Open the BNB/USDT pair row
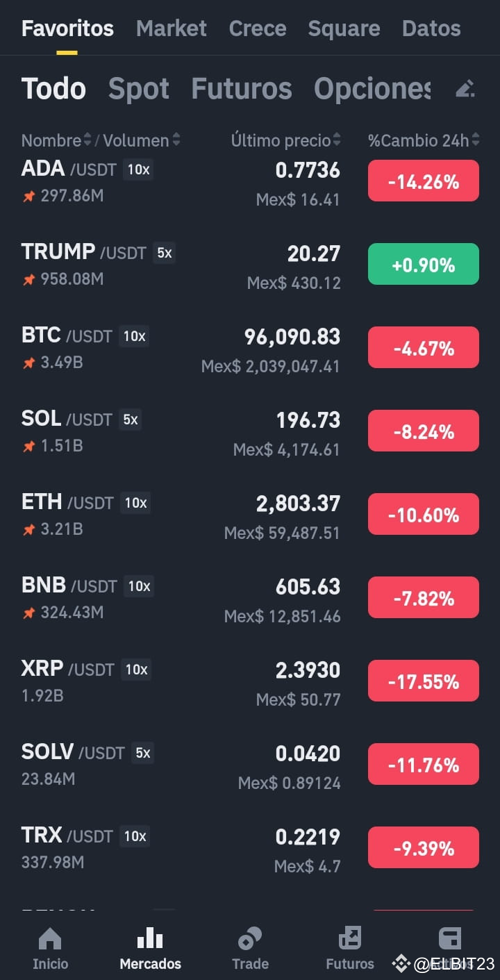This screenshot has height=980, width=500. pyautogui.click(x=250, y=599)
